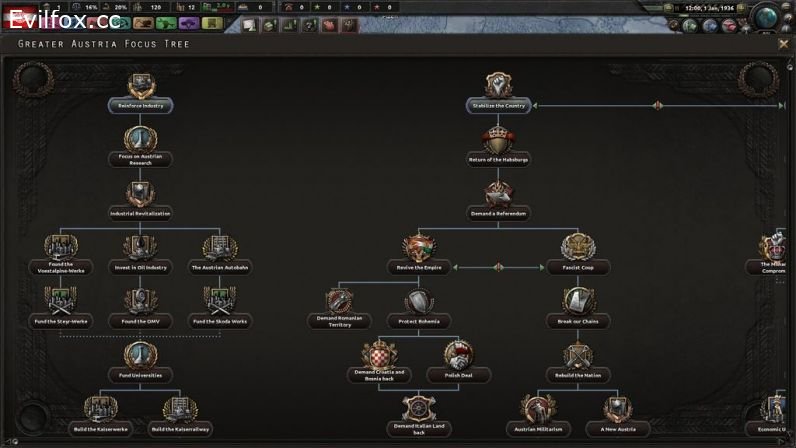Choose the Fascist Coup focus icon
The height and width of the screenshot is (448, 796).
click(578, 247)
